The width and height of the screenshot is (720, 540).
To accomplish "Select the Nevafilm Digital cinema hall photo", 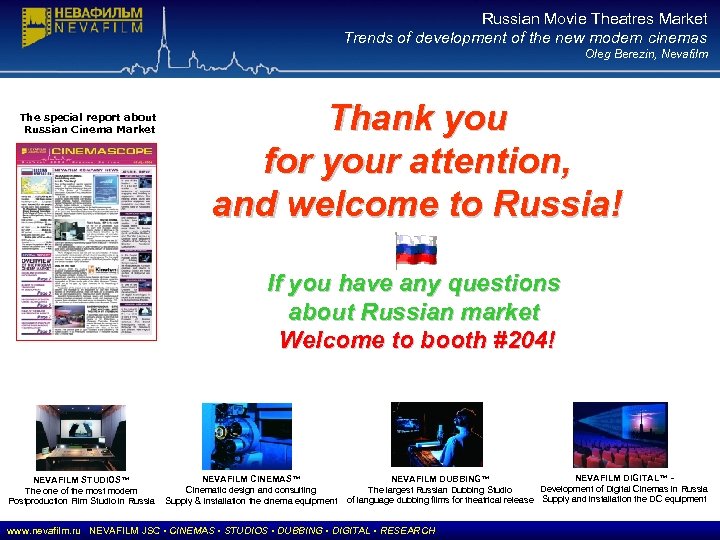I will [x=620, y=435].
